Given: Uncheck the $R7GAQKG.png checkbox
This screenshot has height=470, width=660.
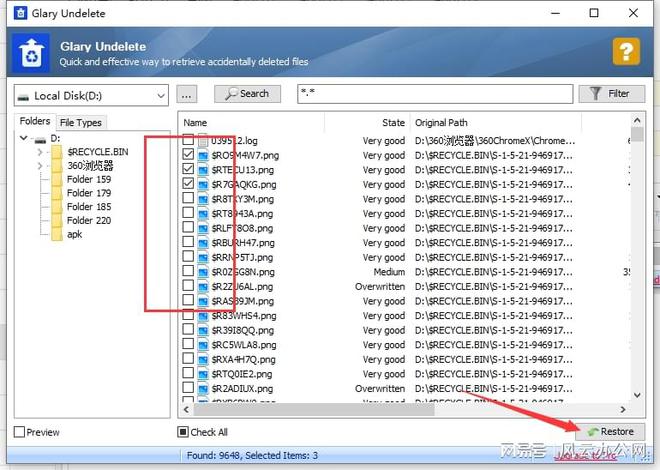Looking at the screenshot, I should tap(188, 183).
